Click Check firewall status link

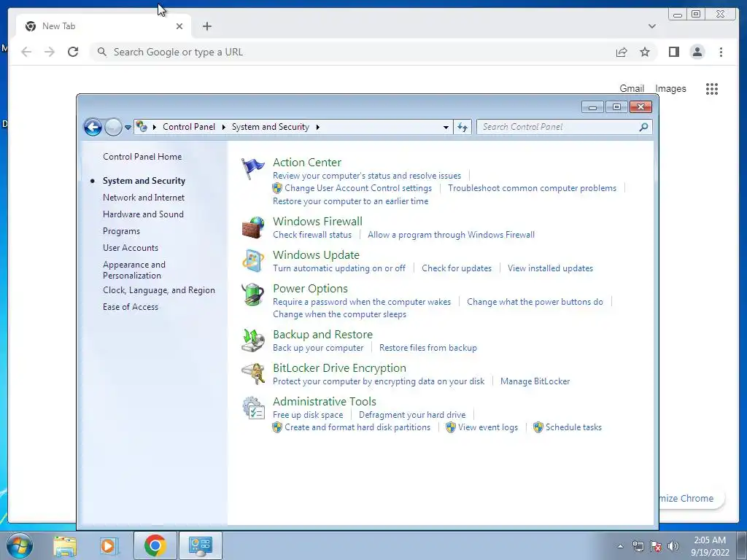(312, 235)
